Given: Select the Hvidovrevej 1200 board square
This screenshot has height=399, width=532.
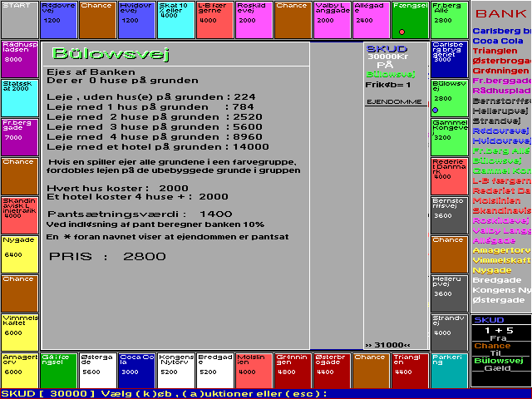Looking at the screenshot, I should click(136, 20).
